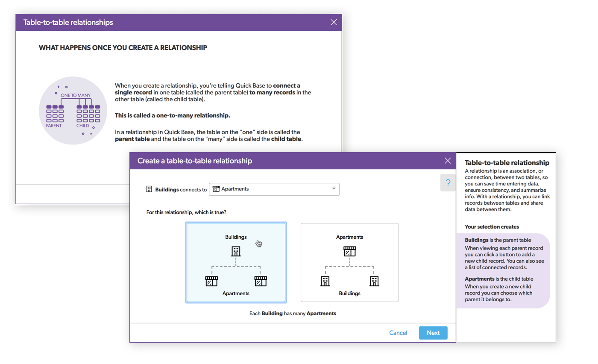598x364 pixels.
Task: Click the Cancel link
Action: [398, 333]
